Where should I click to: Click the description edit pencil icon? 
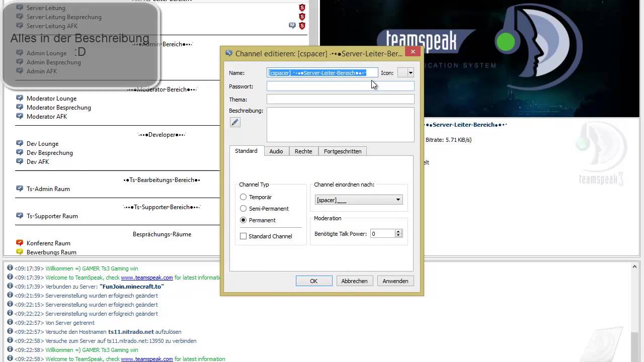coord(235,122)
